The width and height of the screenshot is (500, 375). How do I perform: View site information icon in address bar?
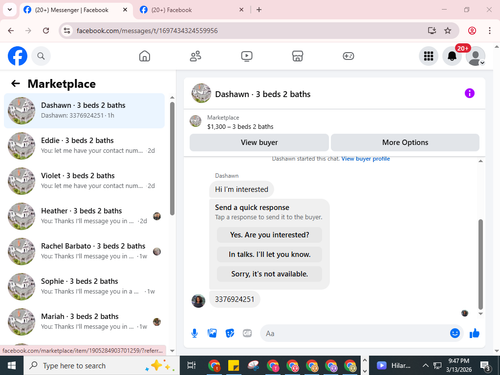tap(67, 31)
